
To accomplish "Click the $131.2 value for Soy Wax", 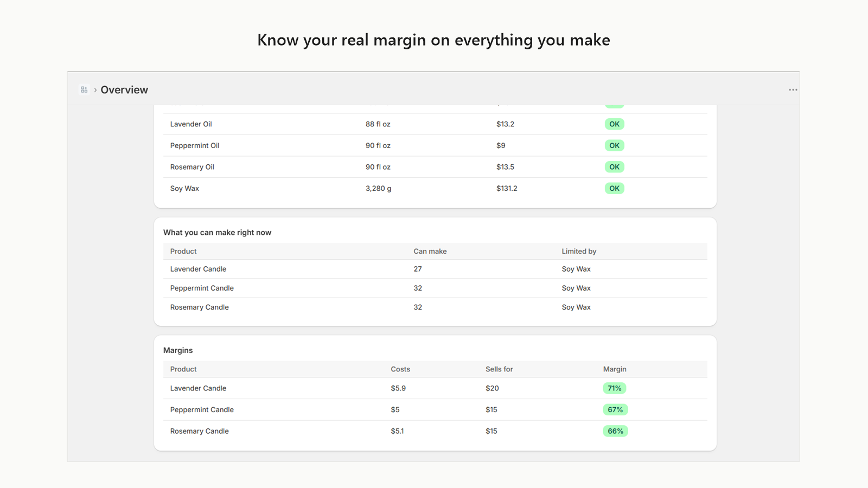I will click(507, 188).
